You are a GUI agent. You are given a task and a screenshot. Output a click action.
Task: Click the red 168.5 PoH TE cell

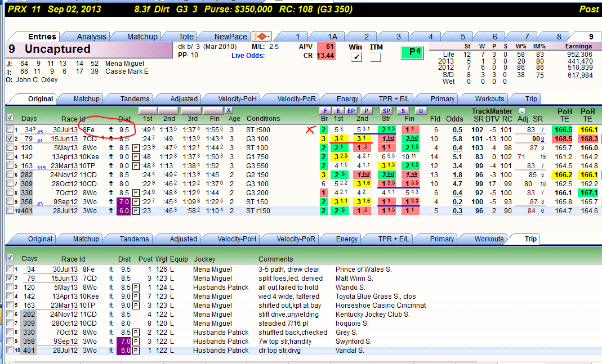[563, 139]
